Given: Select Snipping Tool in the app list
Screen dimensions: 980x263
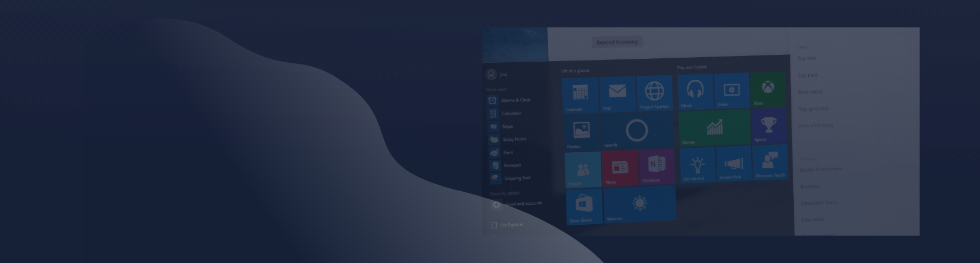Looking at the screenshot, I should point(516,178).
